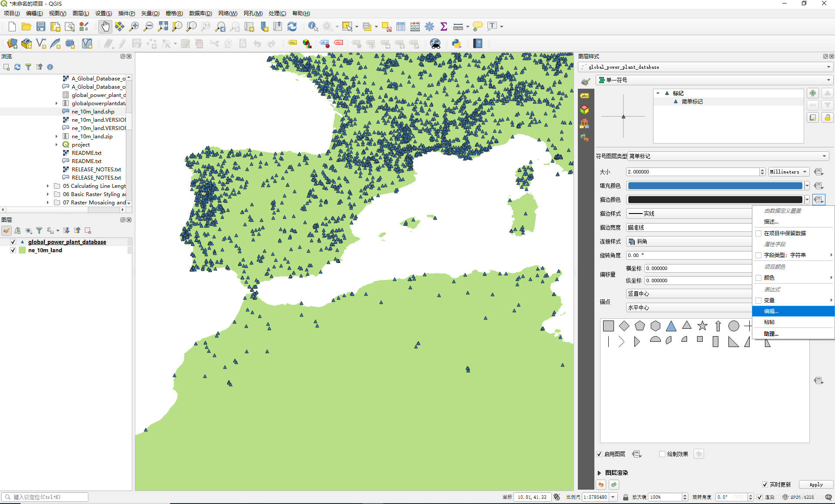
Task: Click the blue fill color swatch
Action: click(715, 186)
